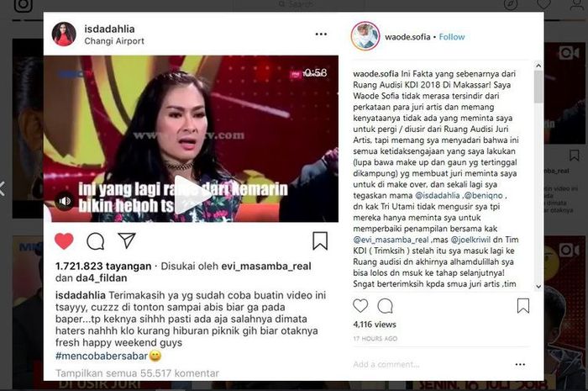588x391 pixels.
Task: Mute the video using speaker icon
Action: coord(65,201)
